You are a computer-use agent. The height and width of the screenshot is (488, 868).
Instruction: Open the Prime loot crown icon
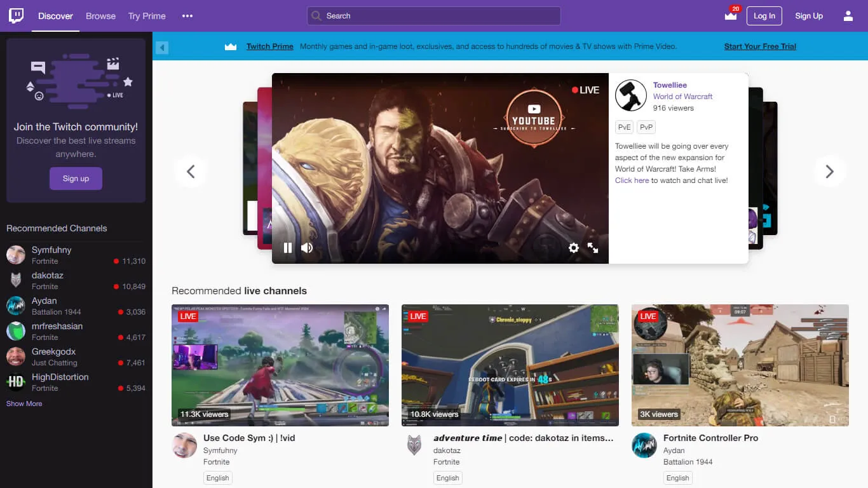tap(731, 15)
